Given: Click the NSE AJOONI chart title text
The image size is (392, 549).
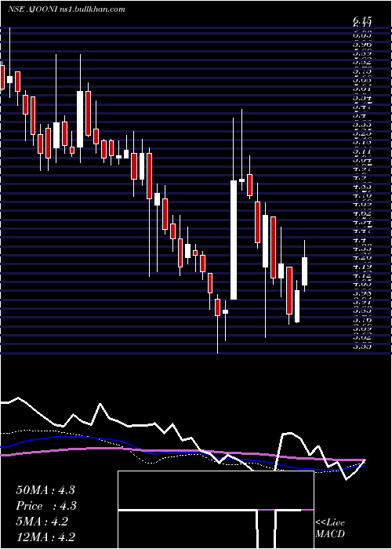Looking at the screenshot, I should (34, 9).
